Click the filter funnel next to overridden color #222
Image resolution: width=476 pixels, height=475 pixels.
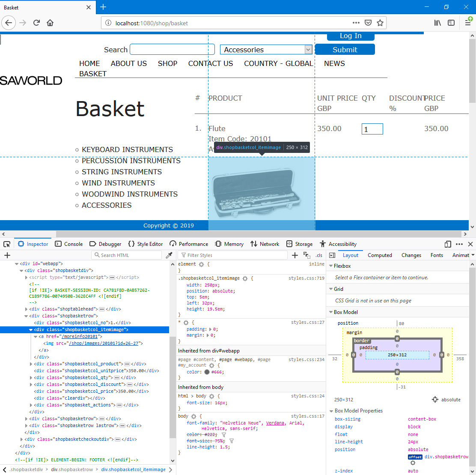click(224, 435)
